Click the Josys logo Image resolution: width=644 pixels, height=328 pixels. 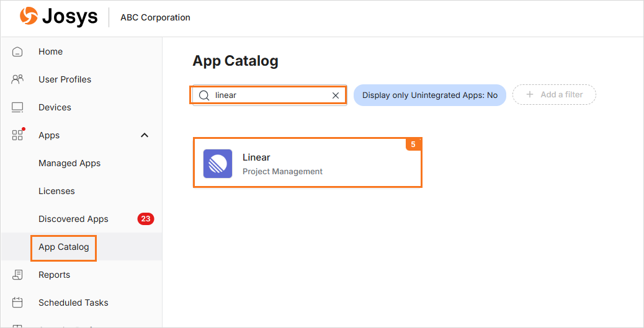click(59, 17)
